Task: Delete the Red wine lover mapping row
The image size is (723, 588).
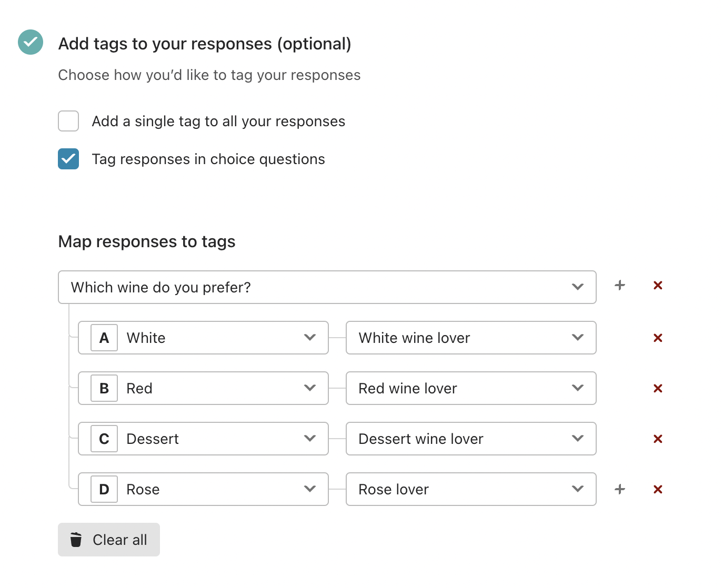Action: 658,388
